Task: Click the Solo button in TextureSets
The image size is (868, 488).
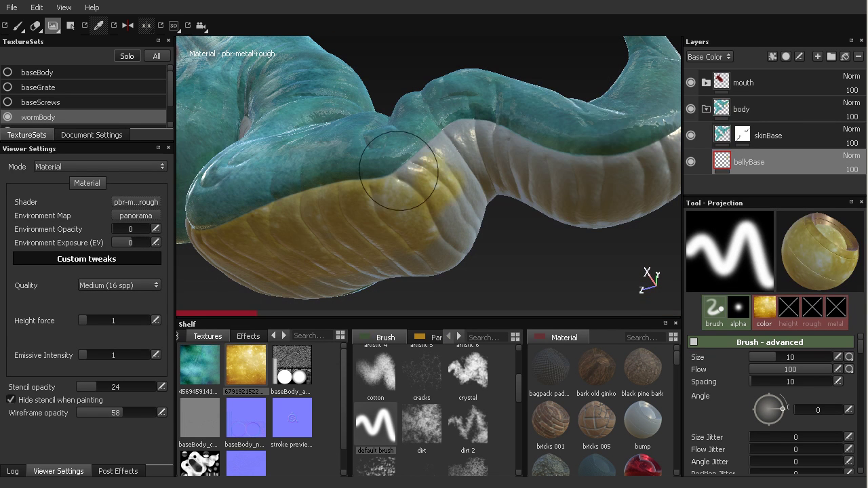Action: 127,56
